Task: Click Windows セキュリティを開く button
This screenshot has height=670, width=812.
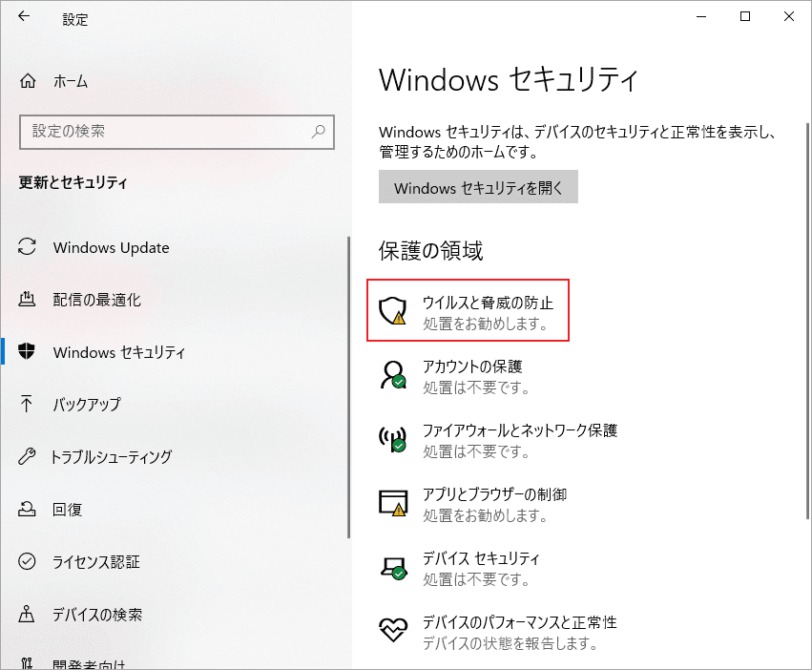Action: point(478,186)
